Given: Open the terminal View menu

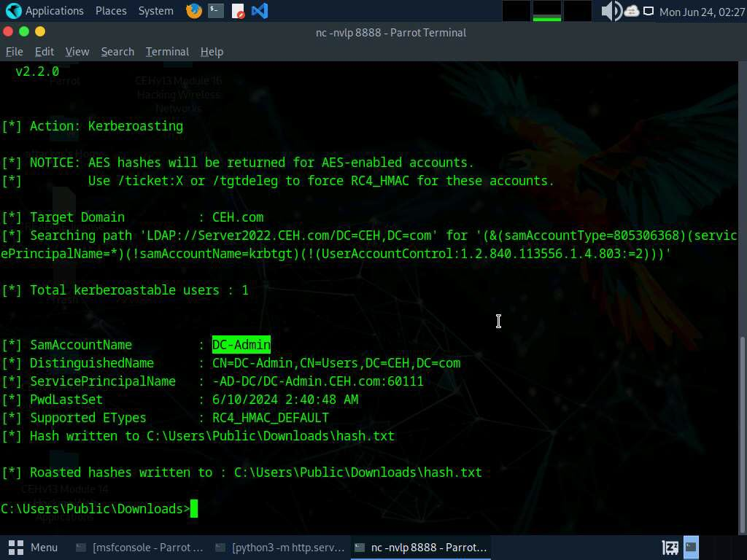Looking at the screenshot, I should point(77,52).
